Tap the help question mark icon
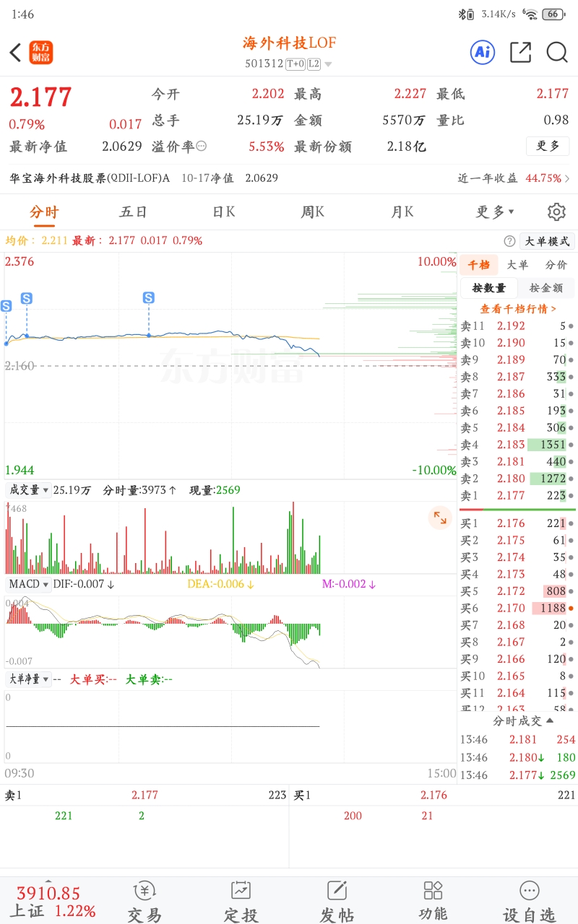Viewport: 578px width, 924px height. 509,241
